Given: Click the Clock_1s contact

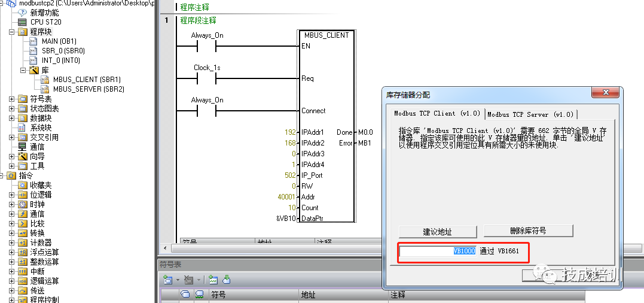Looking at the screenshot, I should (206, 78).
